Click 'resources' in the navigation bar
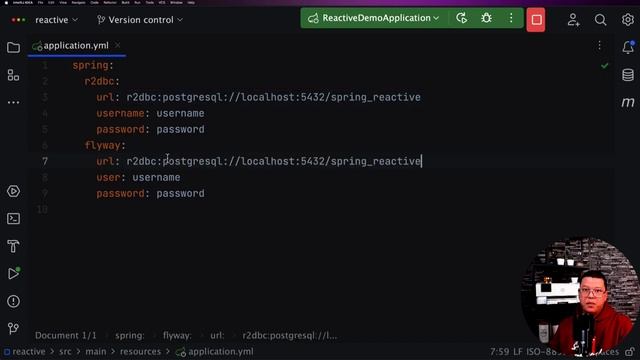Image resolution: width=640 pixels, height=360 pixels. click(140, 351)
